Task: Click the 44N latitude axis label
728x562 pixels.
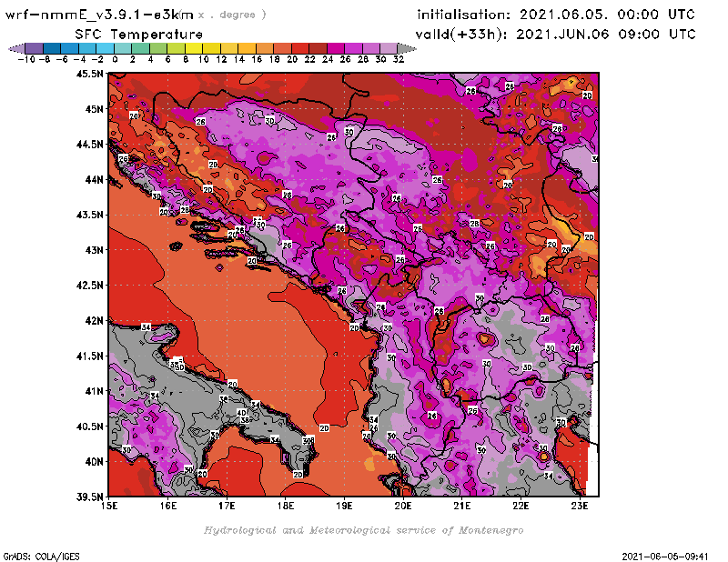Action: (94, 179)
